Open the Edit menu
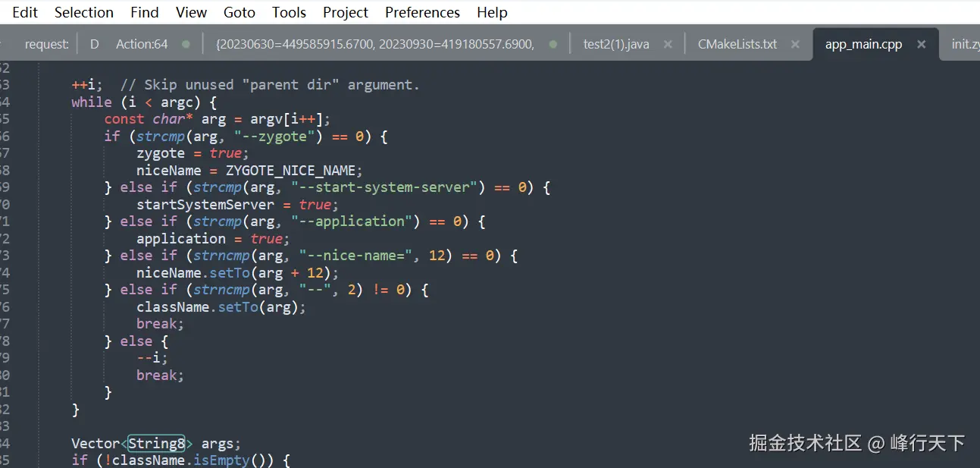 (25, 12)
